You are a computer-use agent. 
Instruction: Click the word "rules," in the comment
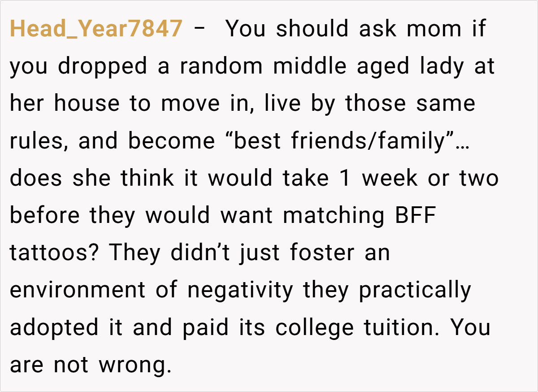(39, 141)
